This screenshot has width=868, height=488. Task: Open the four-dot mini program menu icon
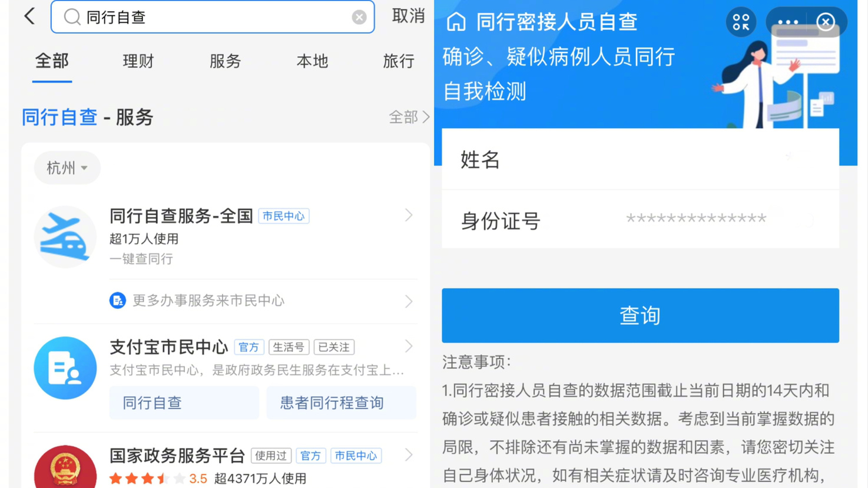click(x=741, y=22)
